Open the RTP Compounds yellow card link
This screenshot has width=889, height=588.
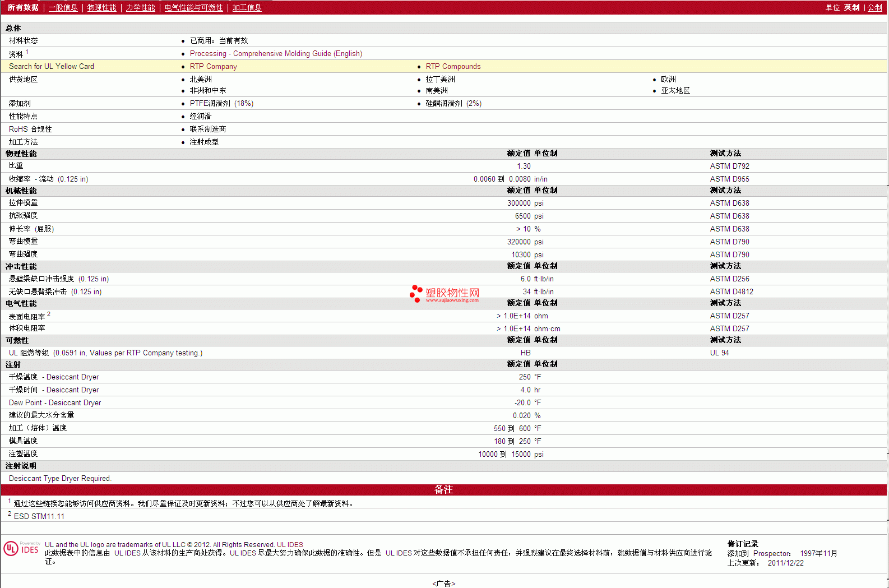pyautogui.click(x=453, y=67)
